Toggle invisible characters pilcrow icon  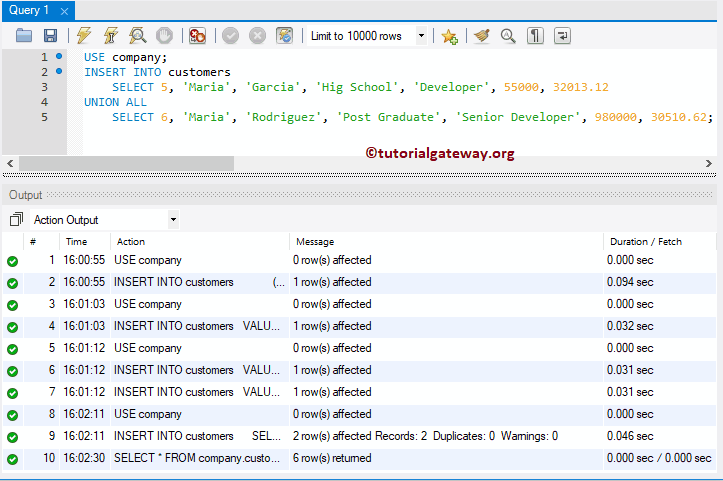tap(536, 36)
